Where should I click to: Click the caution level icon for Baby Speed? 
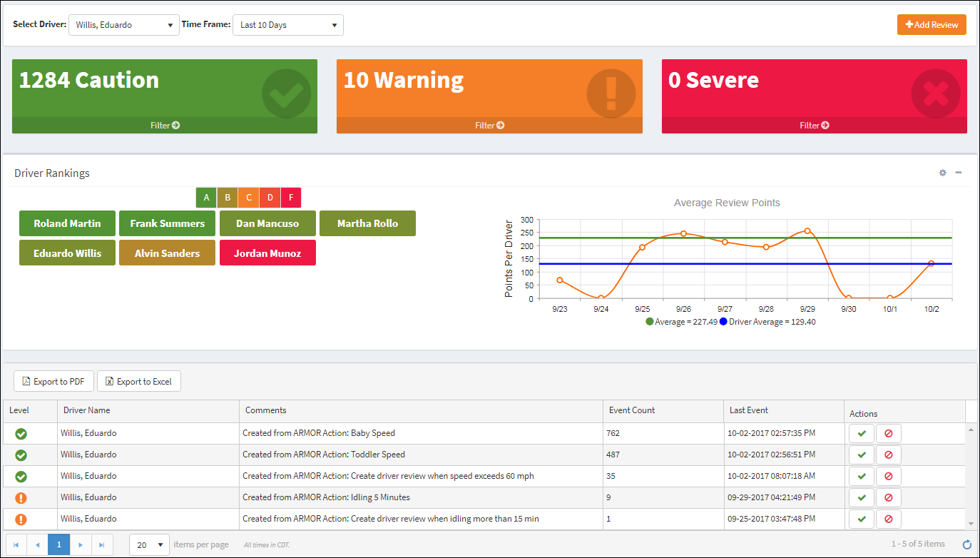[21, 433]
